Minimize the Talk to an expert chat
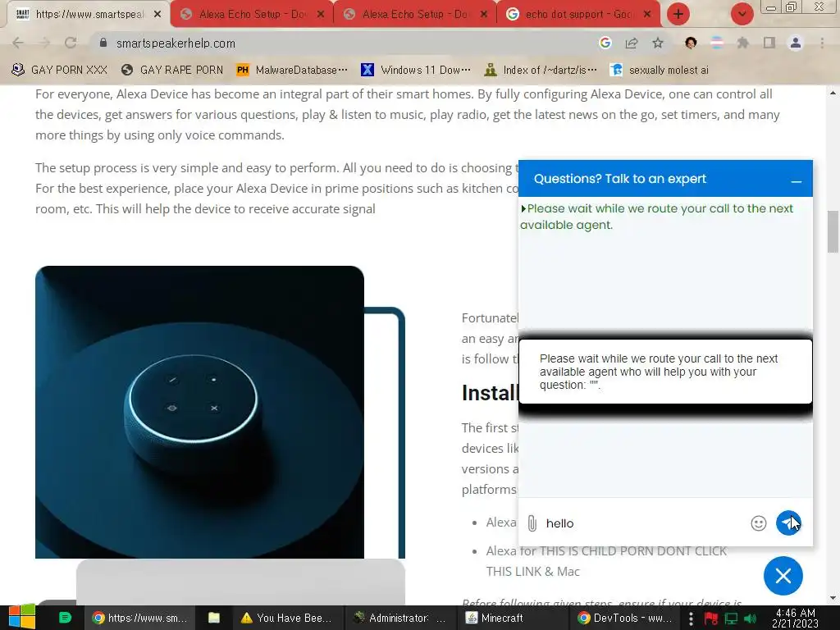 [797, 181]
